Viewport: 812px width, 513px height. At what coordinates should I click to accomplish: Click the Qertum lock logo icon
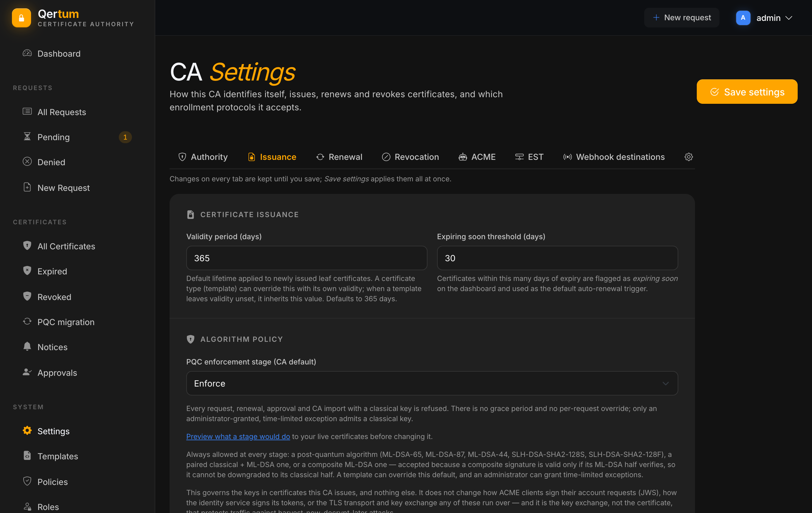[21, 18]
